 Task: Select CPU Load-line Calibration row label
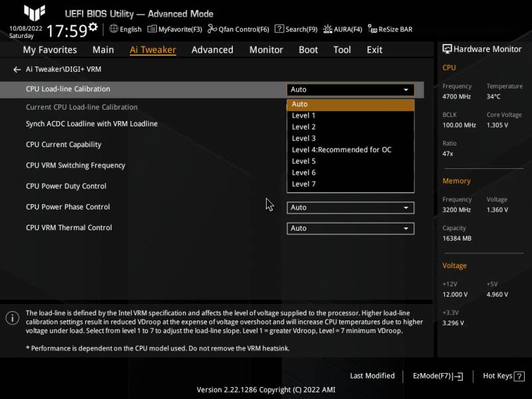[68, 89]
